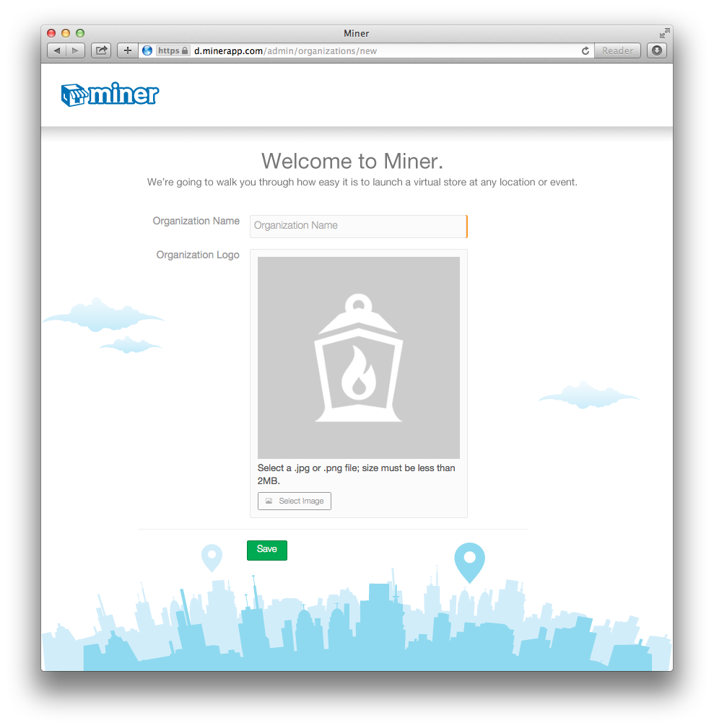
Task: Go forward with the Safari forward arrow
Action: 75,51
